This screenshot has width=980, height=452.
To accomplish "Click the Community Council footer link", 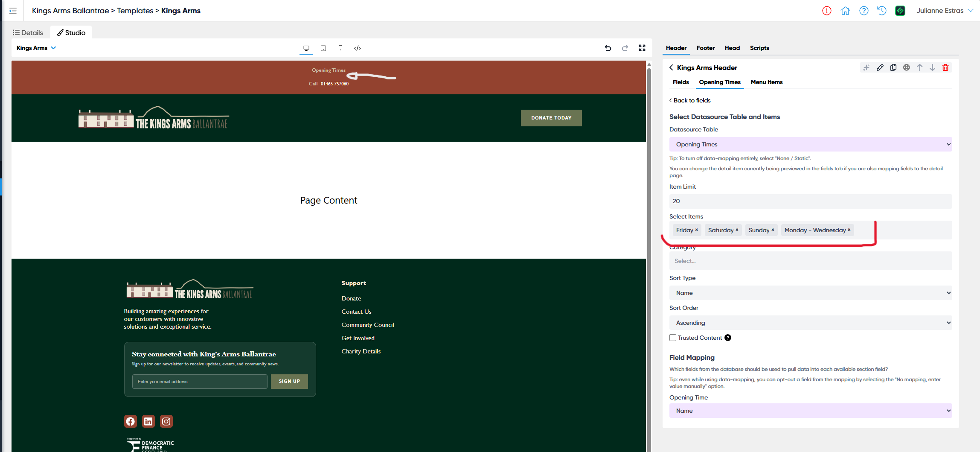I will click(368, 325).
